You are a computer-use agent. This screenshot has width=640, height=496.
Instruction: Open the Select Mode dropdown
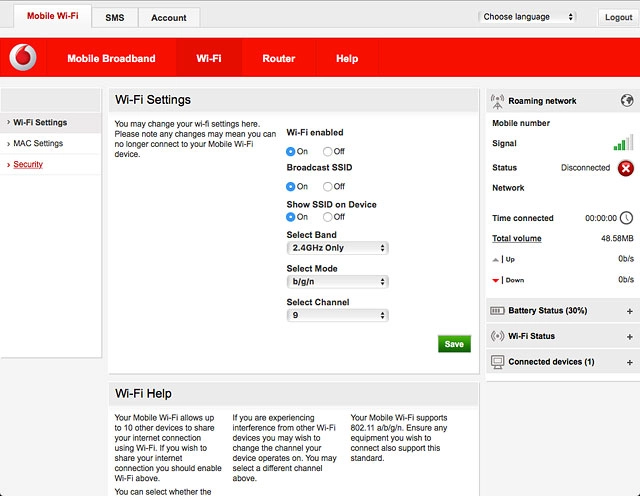(337, 282)
